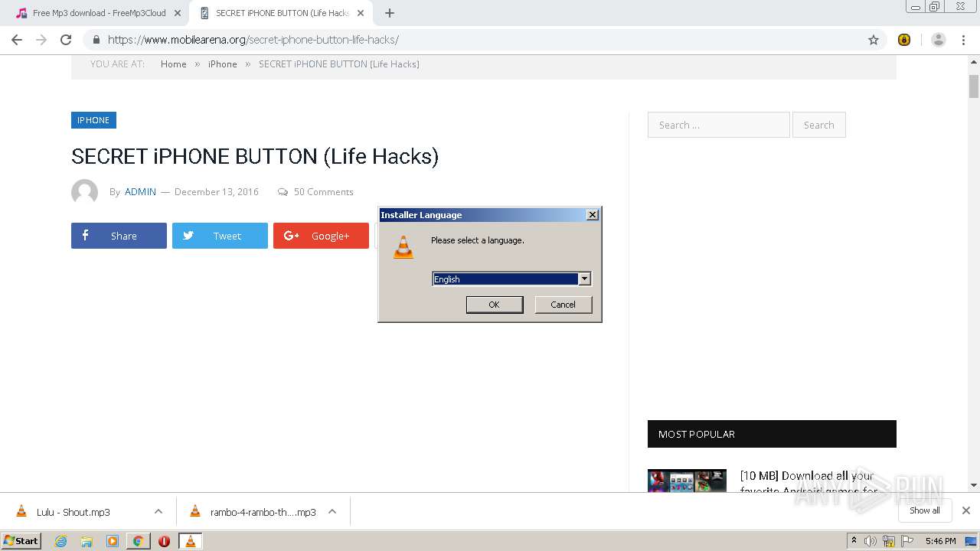Open the Lulu - Shout.mp3 download
The image size is (980, 551).
click(73, 512)
